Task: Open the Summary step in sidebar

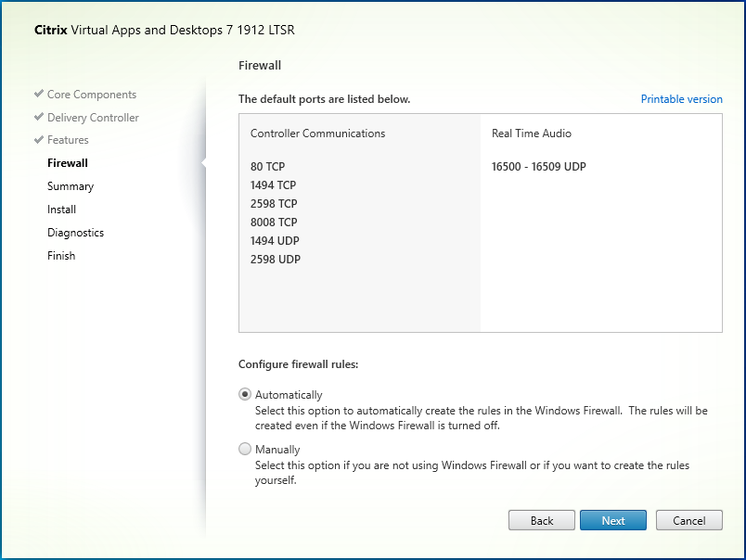Action: point(71,186)
